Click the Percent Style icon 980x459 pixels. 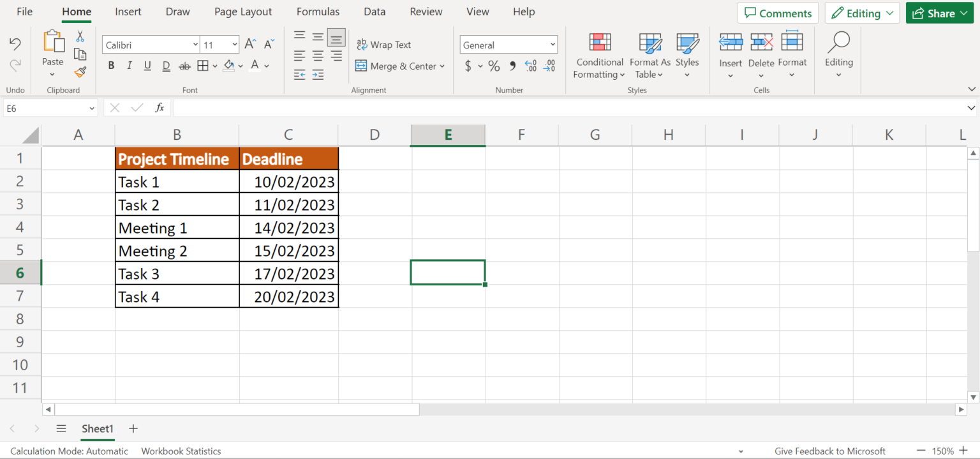pos(493,65)
